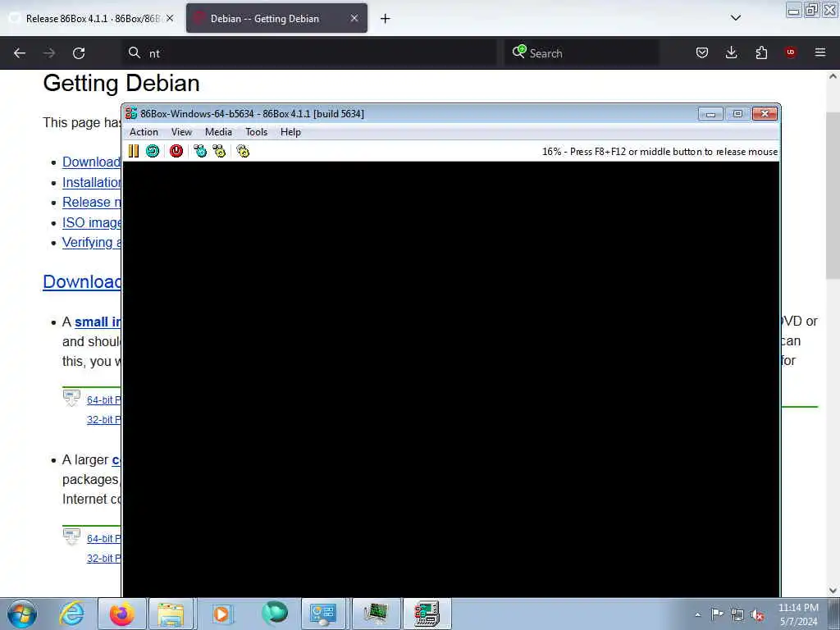
Task: Click the search engine magnifier icon in Search box
Action: (519, 52)
